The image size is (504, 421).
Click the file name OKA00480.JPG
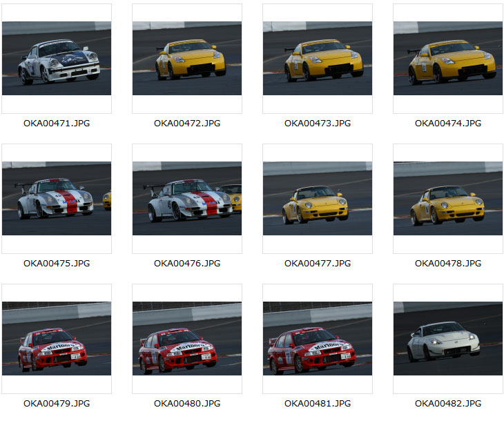pos(187,404)
